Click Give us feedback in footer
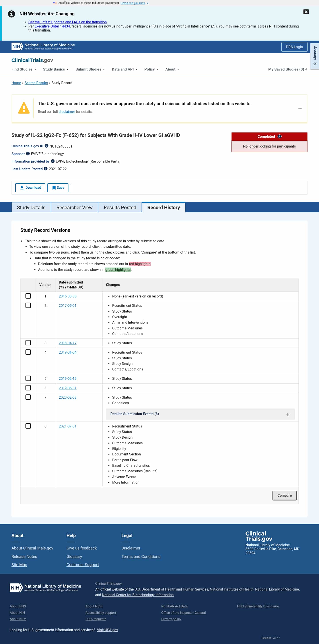Viewport: 319px width, 644px height. point(81,548)
